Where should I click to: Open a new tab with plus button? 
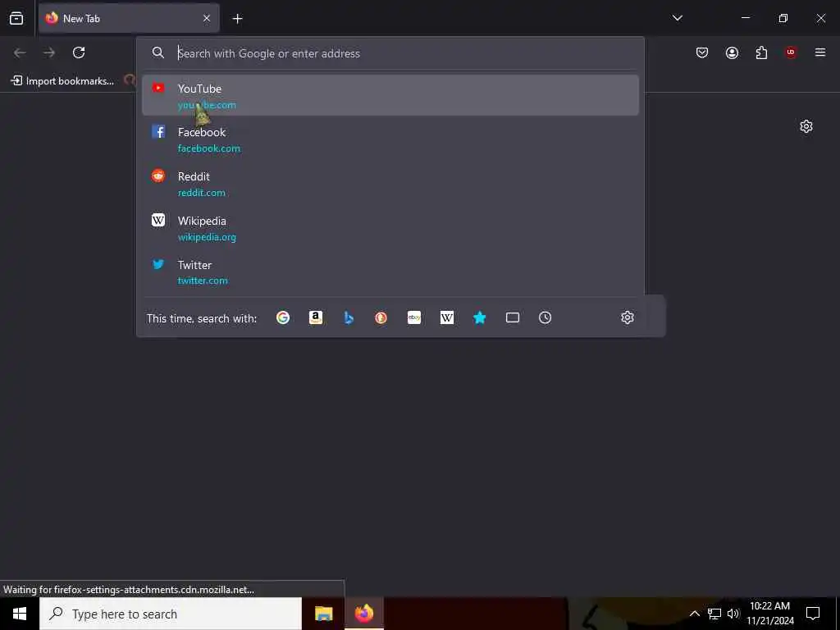coord(237,19)
